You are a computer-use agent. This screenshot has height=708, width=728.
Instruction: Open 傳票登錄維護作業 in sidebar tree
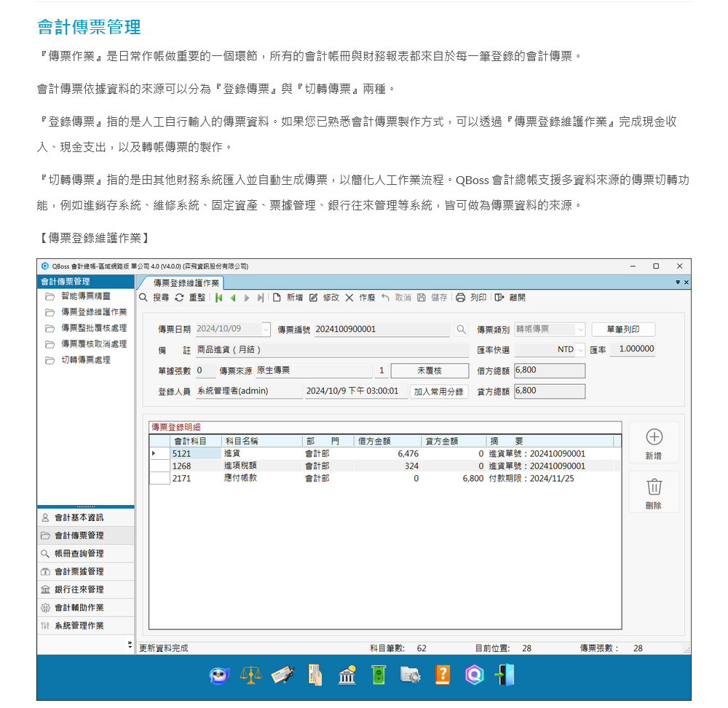pyautogui.click(x=94, y=312)
